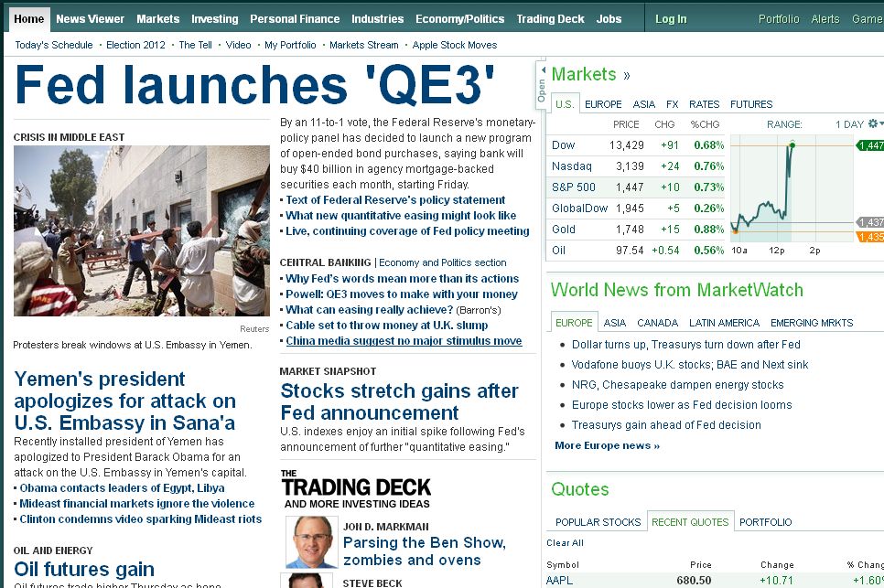This screenshot has height=588, width=884.
Task: Open China media suggest no major stimulus
Action: [x=404, y=341]
